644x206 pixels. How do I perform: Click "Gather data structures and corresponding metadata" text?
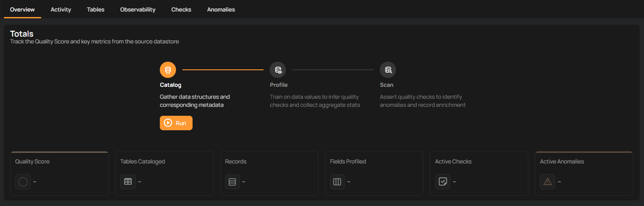point(195,101)
